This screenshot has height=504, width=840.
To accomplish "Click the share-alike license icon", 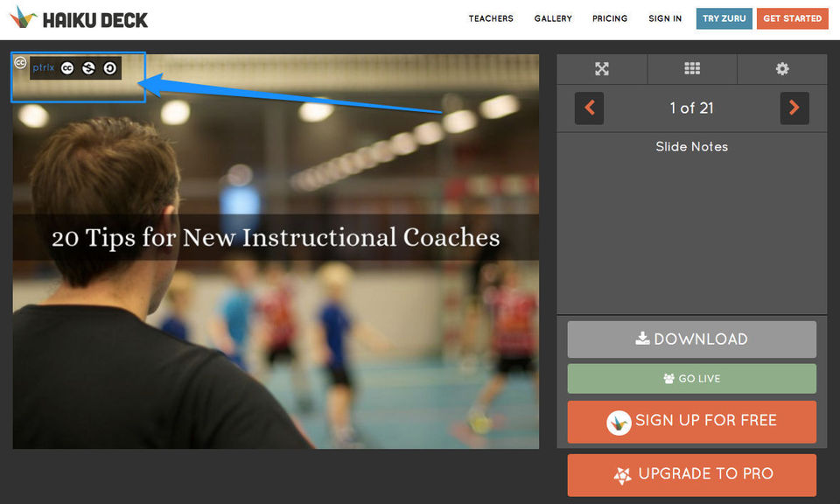I will [x=110, y=68].
